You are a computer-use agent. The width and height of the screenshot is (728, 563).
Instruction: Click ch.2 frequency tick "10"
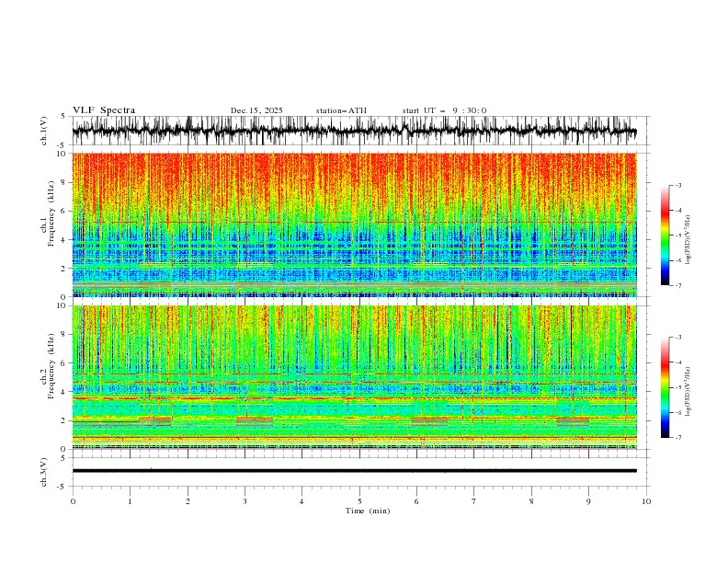[x=63, y=305]
